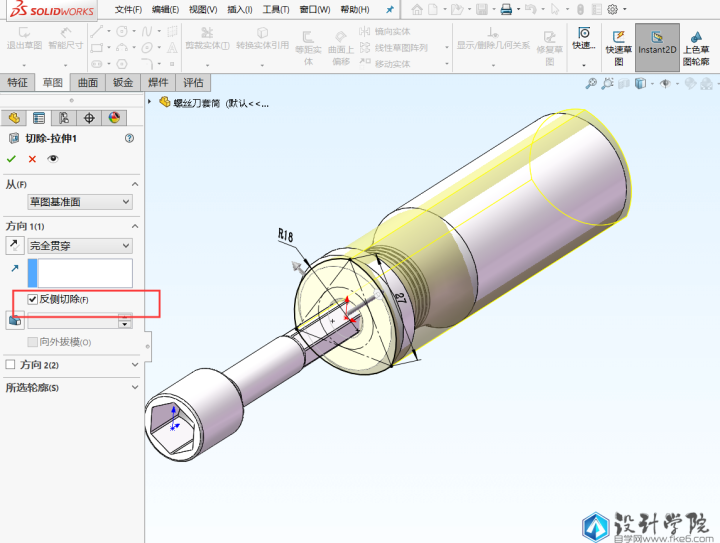
Task: Toggle the detailed preview eye icon
Action: coord(53,159)
